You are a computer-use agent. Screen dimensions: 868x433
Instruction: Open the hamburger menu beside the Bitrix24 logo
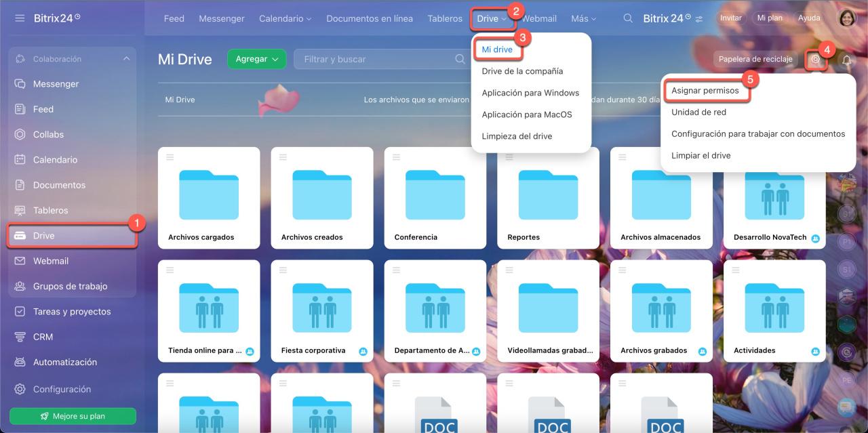pos(20,18)
